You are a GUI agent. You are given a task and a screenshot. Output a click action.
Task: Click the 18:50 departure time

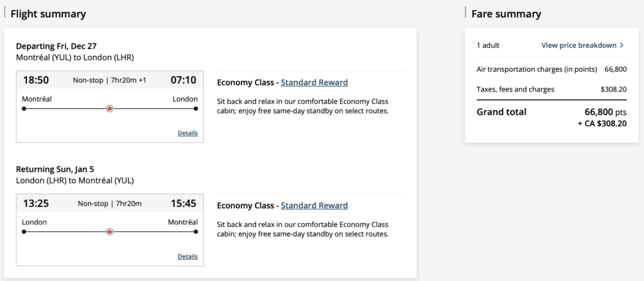pos(36,80)
